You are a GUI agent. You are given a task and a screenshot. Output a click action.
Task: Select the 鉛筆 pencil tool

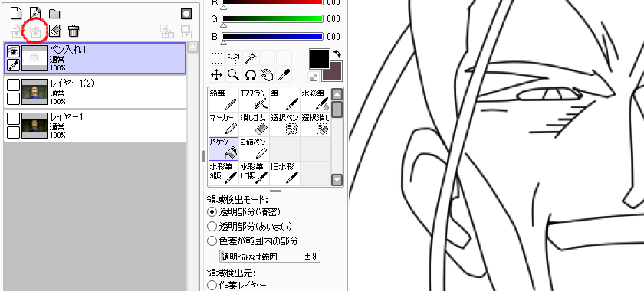coord(223,100)
